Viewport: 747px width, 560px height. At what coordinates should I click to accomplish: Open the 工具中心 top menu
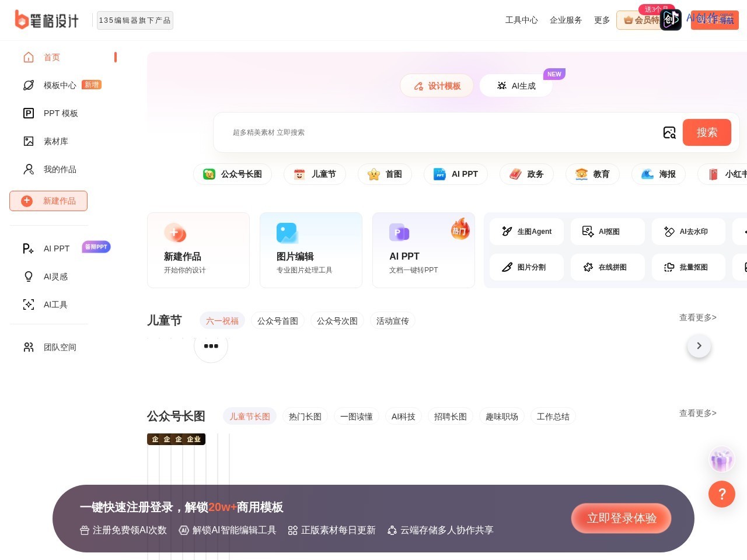(x=522, y=20)
